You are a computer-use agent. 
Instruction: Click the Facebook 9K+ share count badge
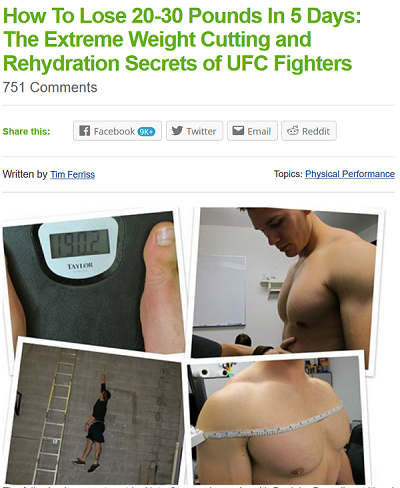(x=146, y=131)
